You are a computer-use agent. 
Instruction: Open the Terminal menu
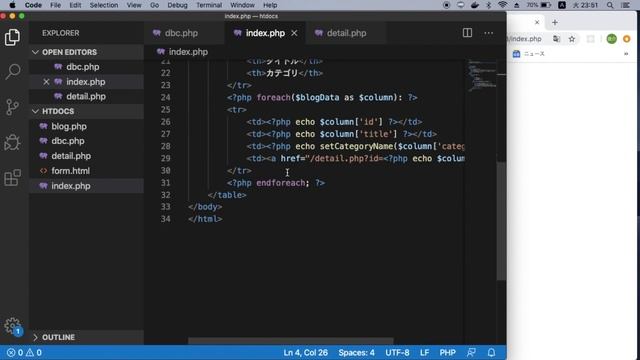pos(209,5)
